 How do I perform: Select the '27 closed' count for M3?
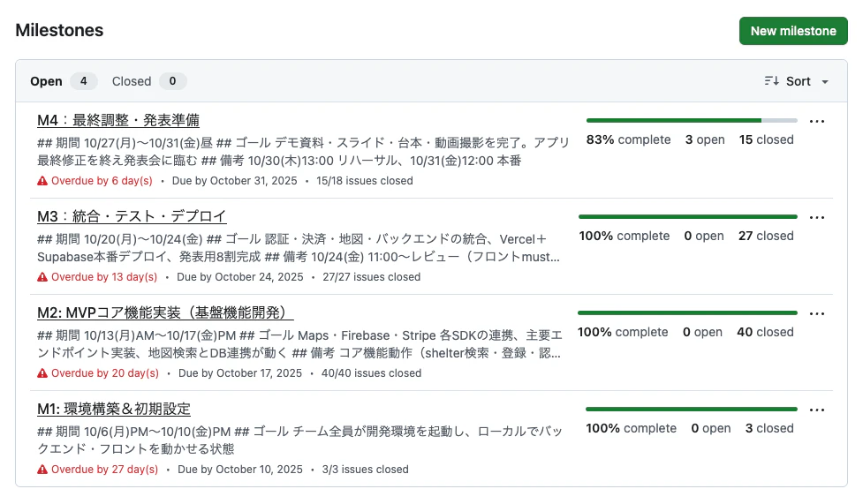[x=766, y=236]
